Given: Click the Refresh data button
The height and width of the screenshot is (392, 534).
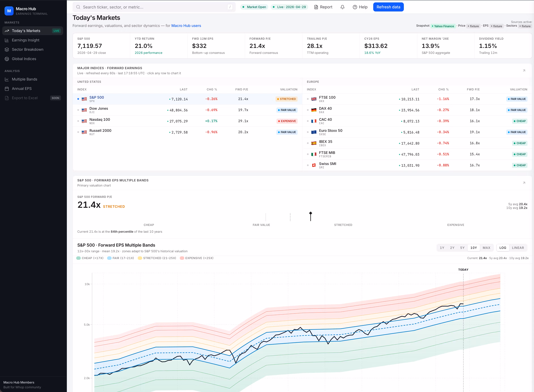Looking at the screenshot, I should (x=388, y=7).
